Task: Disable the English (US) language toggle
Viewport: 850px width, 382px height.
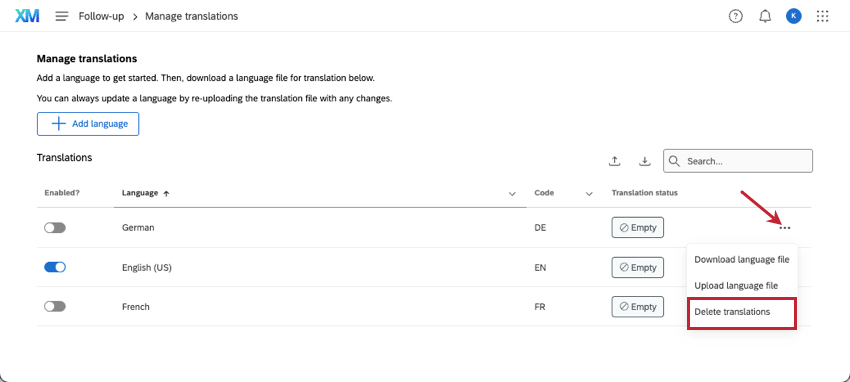Action: point(55,267)
